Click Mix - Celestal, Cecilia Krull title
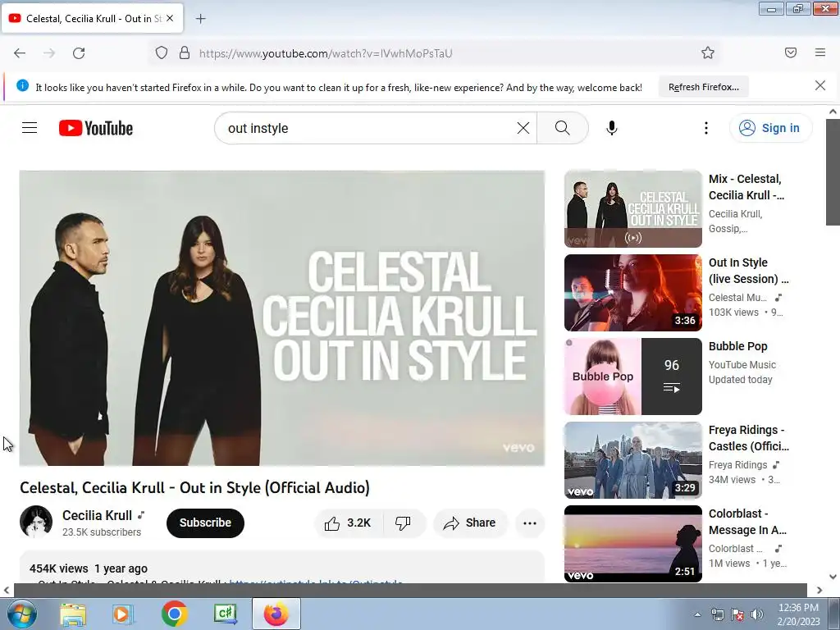Image resolution: width=840 pixels, height=630 pixels. click(746, 187)
